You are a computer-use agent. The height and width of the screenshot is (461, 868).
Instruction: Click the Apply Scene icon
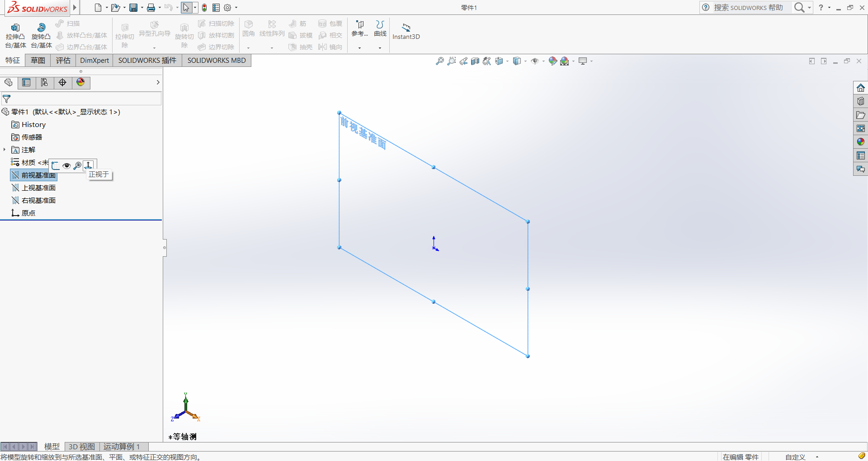565,61
